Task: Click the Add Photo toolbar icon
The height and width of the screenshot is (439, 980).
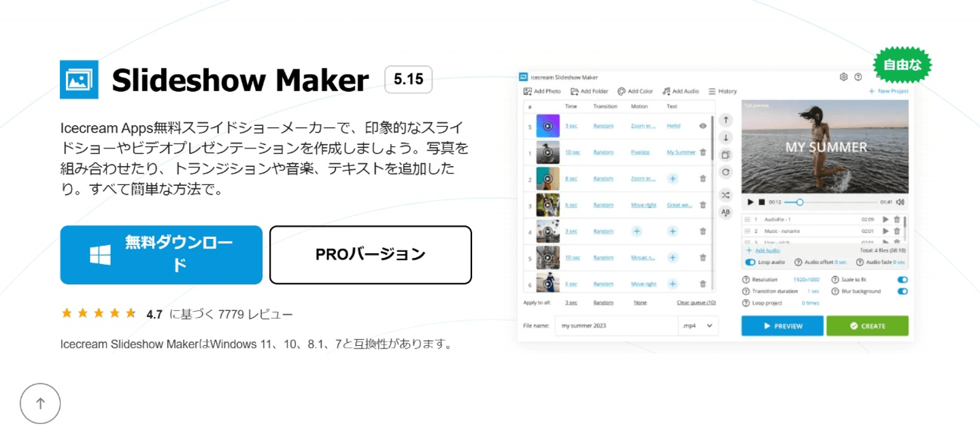Action: 528,91
